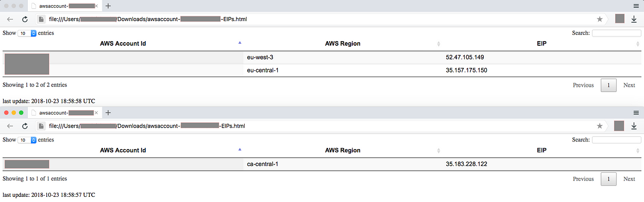
Task: Click Next in the top table pagination
Action: coord(629,85)
